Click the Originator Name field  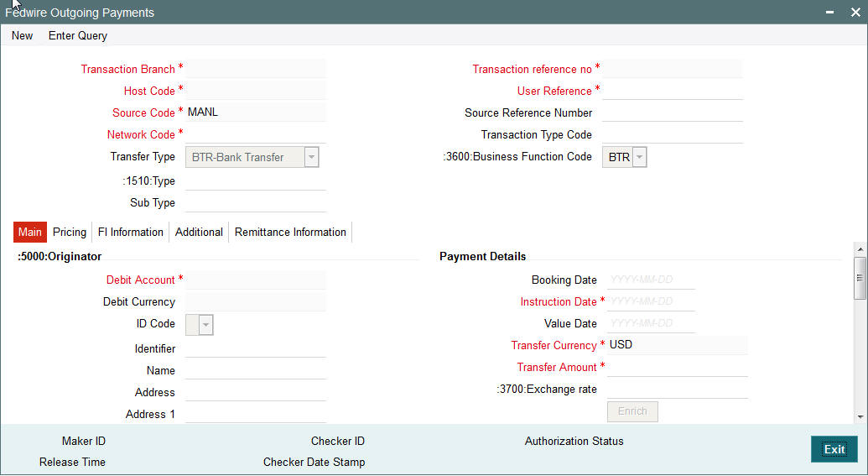[x=255, y=369]
